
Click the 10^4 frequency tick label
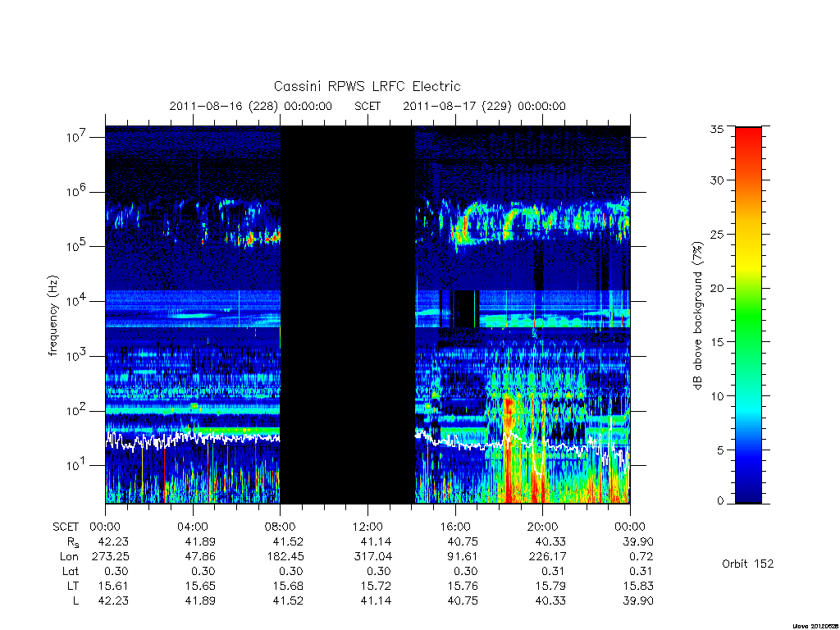tap(76, 301)
